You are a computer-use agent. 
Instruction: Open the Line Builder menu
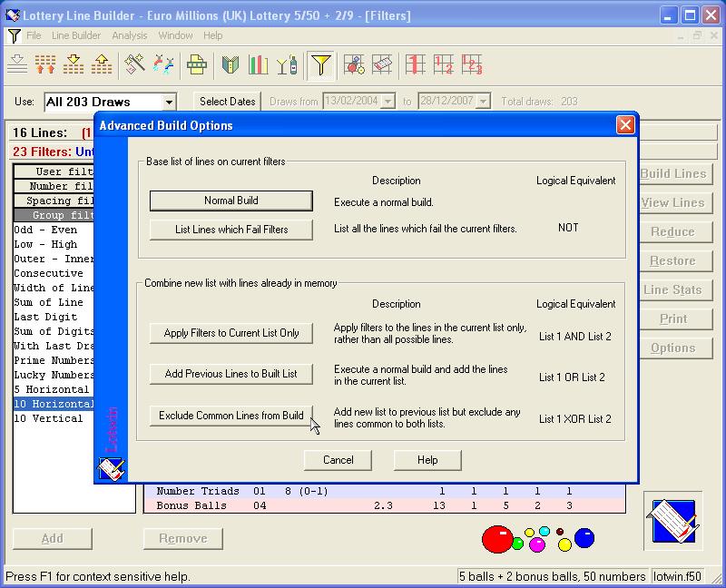[76, 35]
